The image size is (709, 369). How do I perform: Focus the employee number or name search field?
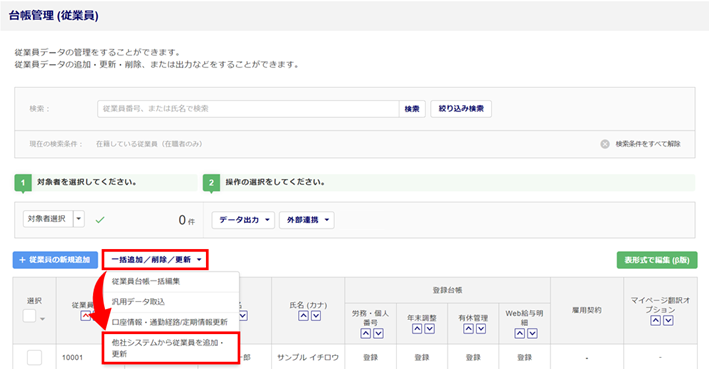pyautogui.click(x=248, y=109)
